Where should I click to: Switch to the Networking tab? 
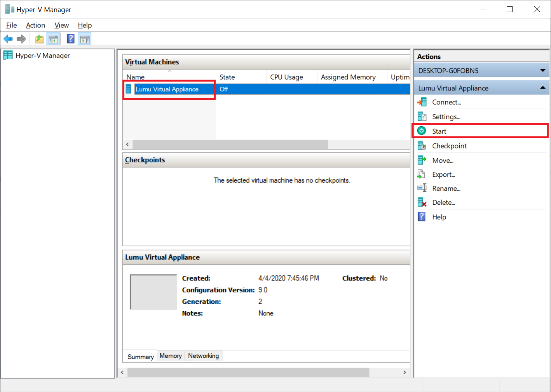[x=204, y=356]
